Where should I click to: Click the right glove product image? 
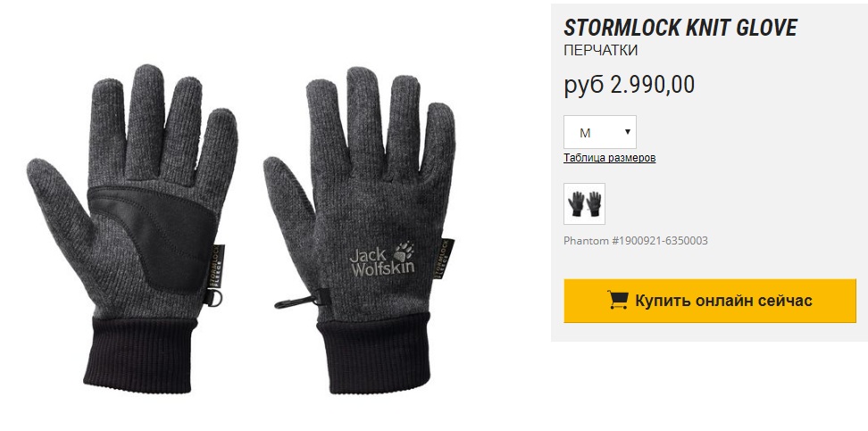pyautogui.click(x=360, y=229)
